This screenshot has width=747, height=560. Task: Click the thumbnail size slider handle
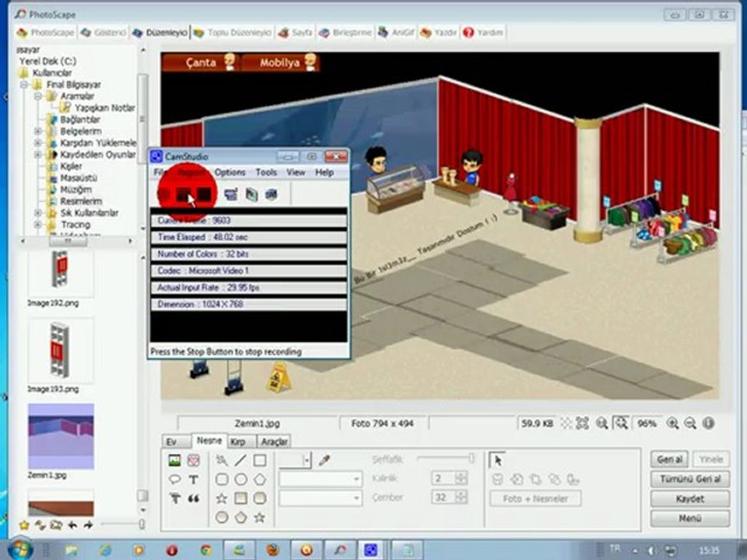pyautogui.click(x=142, y=524)
